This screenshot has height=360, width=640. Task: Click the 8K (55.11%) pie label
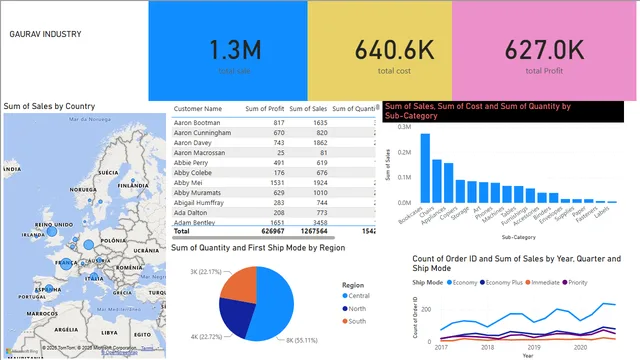tap(302, 340)
